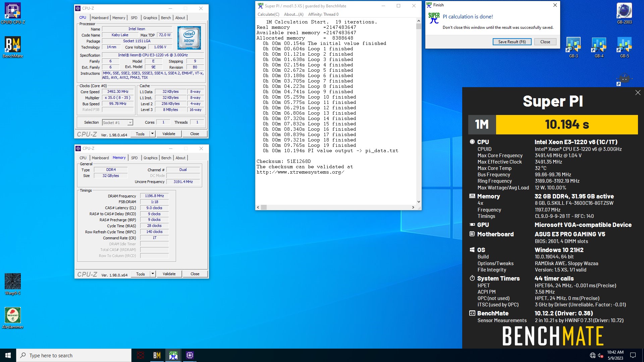Open About tab in upper CPU-Z
The width and height of the screenshot is (644, 362).
coord(180,18)
